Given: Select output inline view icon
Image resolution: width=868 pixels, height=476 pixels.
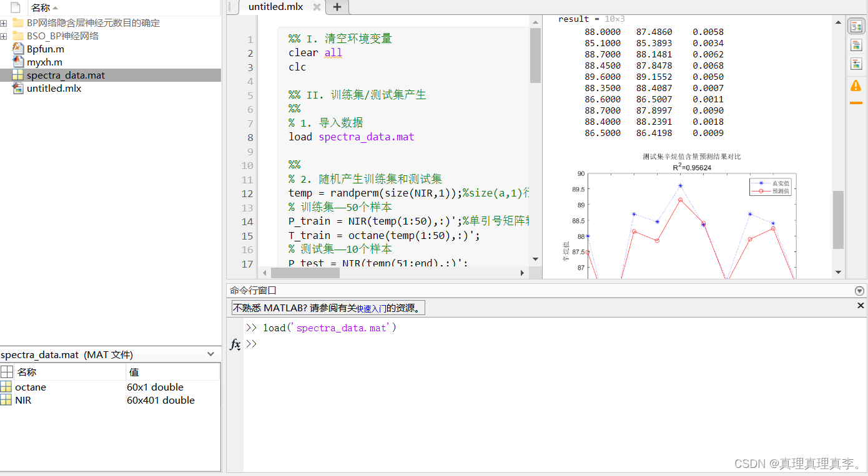Looking at the screenshot, I should [856, 45].
